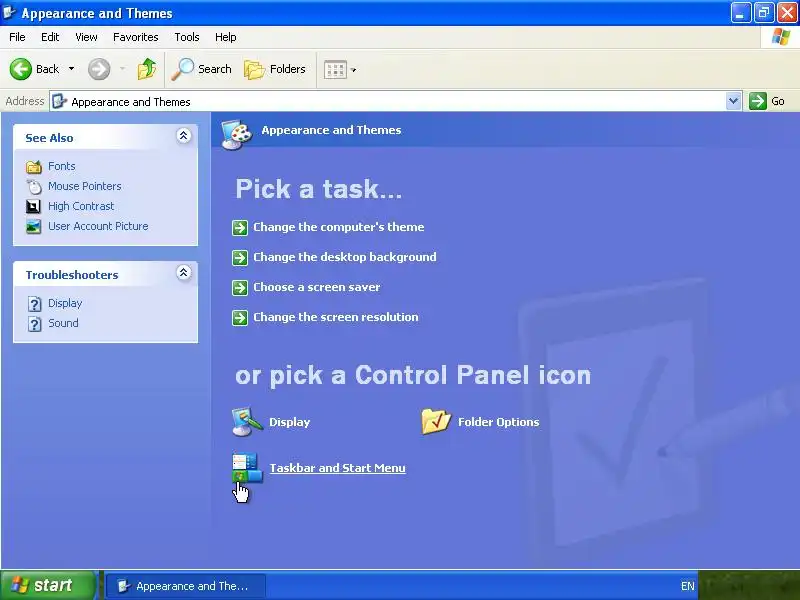The width and height of the screenshot is (800, 600).
Task: Open the Fonts link in See Also
Action: (x=62, y=166)
